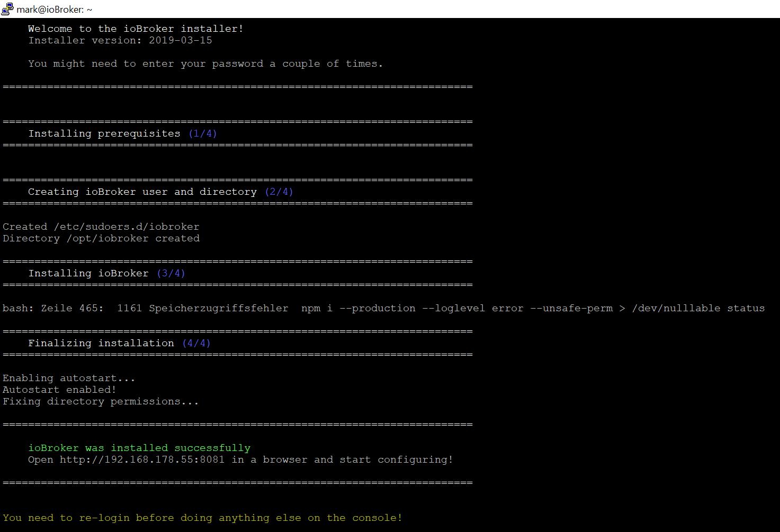
Task: Click the PuTTY icon in the title bar
Action: point(7,9)
